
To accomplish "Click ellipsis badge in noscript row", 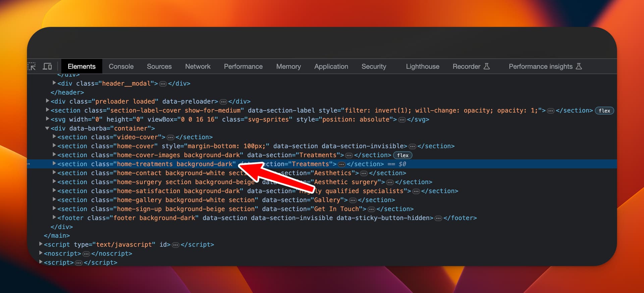I will click(x=86, y=254).
